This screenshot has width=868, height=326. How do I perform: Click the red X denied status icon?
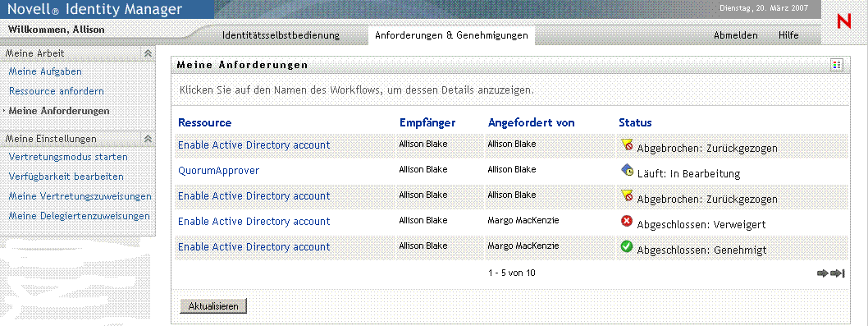coord(627,221)
